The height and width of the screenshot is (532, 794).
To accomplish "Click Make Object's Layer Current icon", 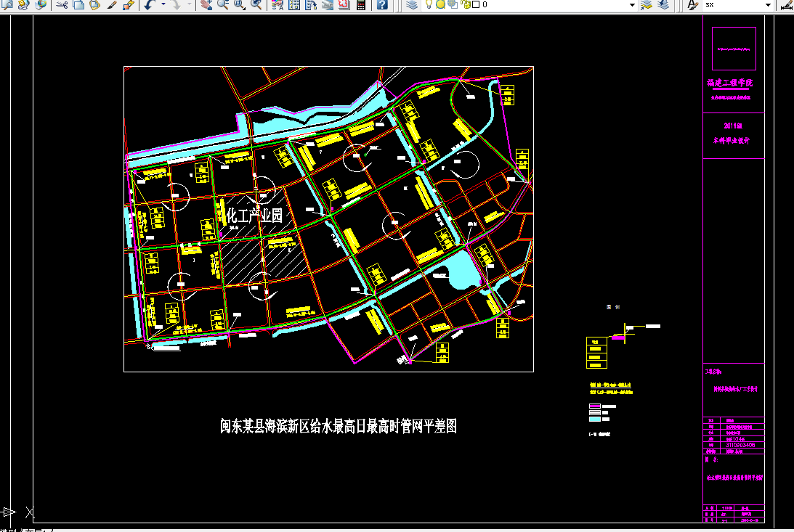I will (x=646, y=4).
